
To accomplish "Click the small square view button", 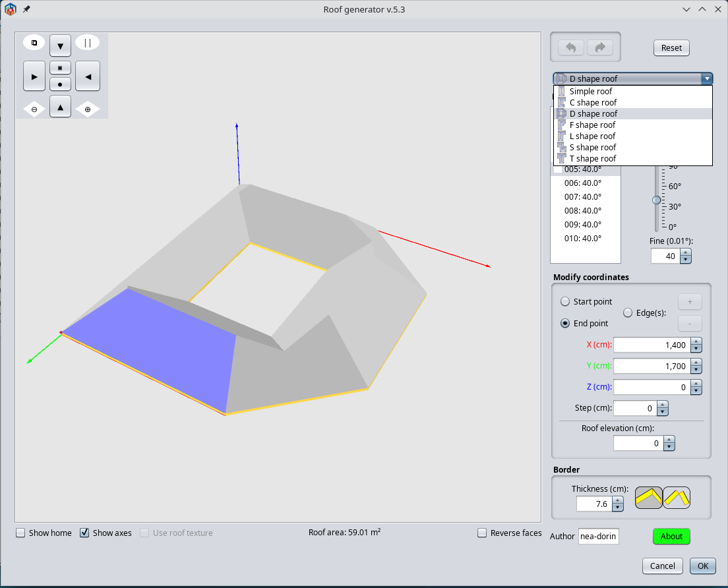I will pyautogui.click(x=61, y=68).
